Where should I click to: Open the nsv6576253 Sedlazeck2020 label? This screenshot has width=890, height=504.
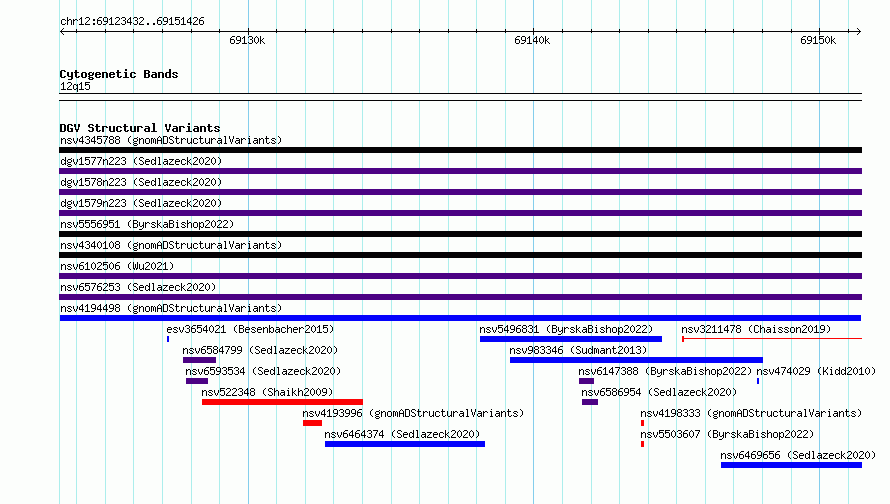[x=138, y=287]
